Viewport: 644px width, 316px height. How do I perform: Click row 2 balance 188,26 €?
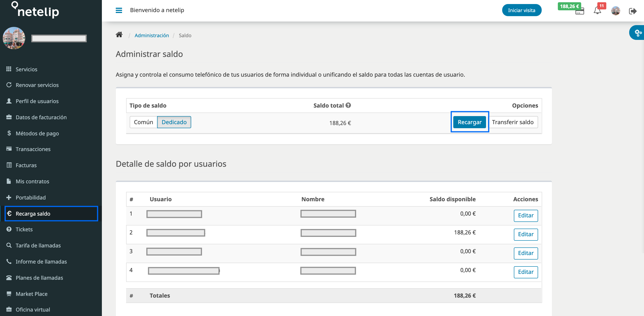465,232
